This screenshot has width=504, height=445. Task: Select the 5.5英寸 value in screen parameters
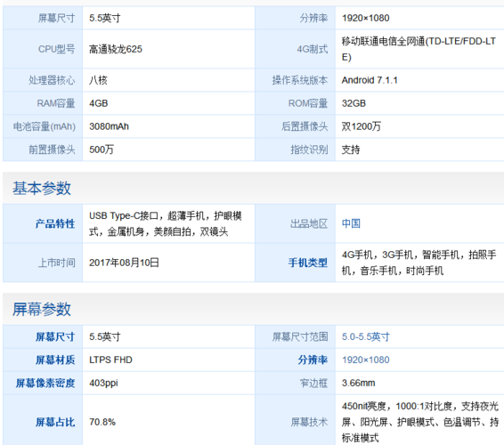coord(105,336)
